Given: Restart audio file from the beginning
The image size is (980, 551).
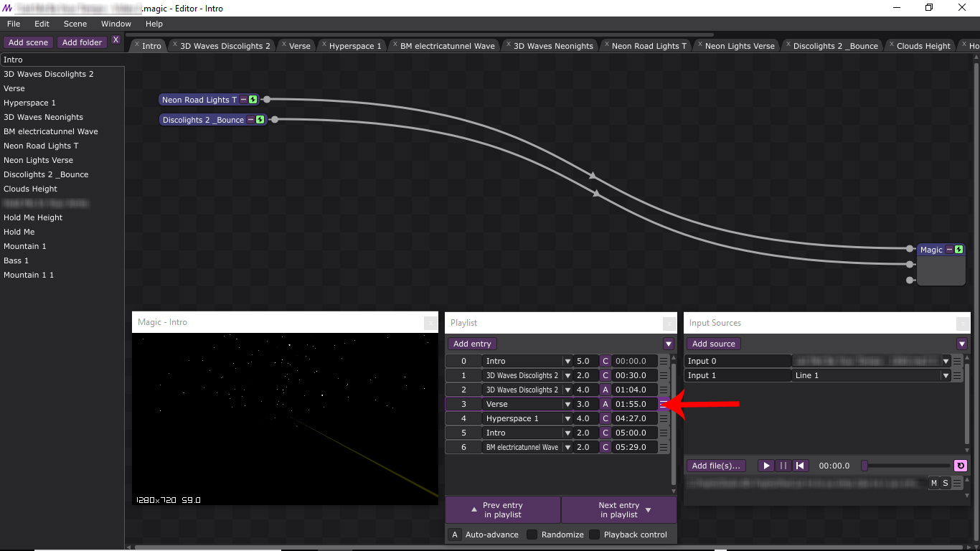Looking at the screenshot, I should (801, 466).
